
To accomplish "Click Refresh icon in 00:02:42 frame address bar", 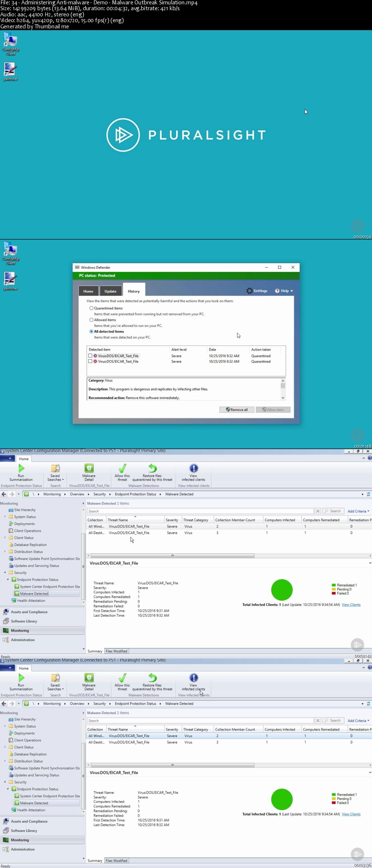I will tap(368, 494).
